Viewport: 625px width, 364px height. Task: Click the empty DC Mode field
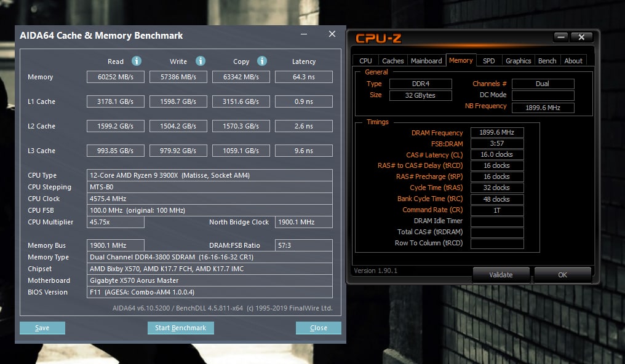coord(543,95)
